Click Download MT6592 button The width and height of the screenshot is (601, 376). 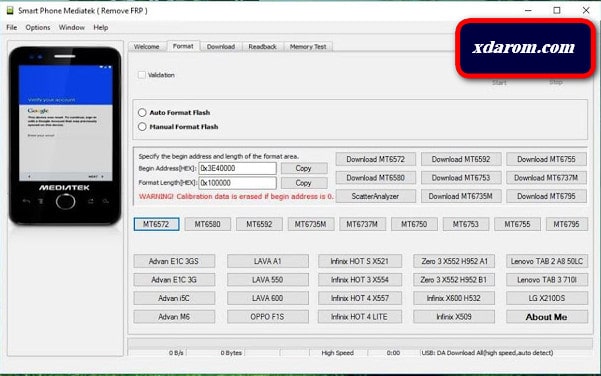pyautogui.click(x=461, y=159)
